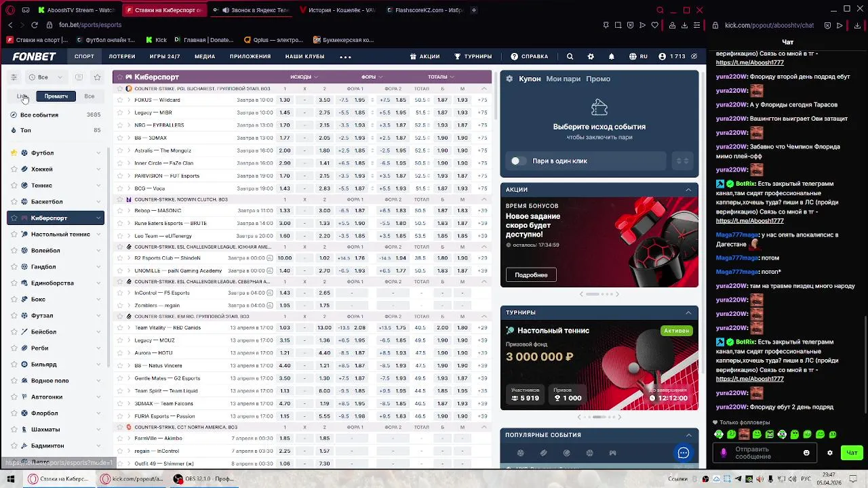This screenshot has width=868, height=488.
Task: Open the АКЦИИ header link
Action: pos(425,56)
